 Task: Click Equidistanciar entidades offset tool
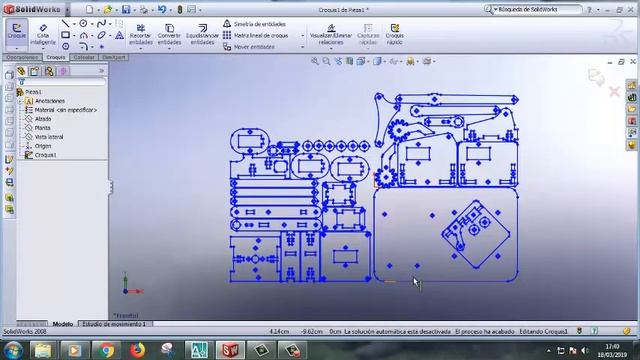tap(202, 34)
